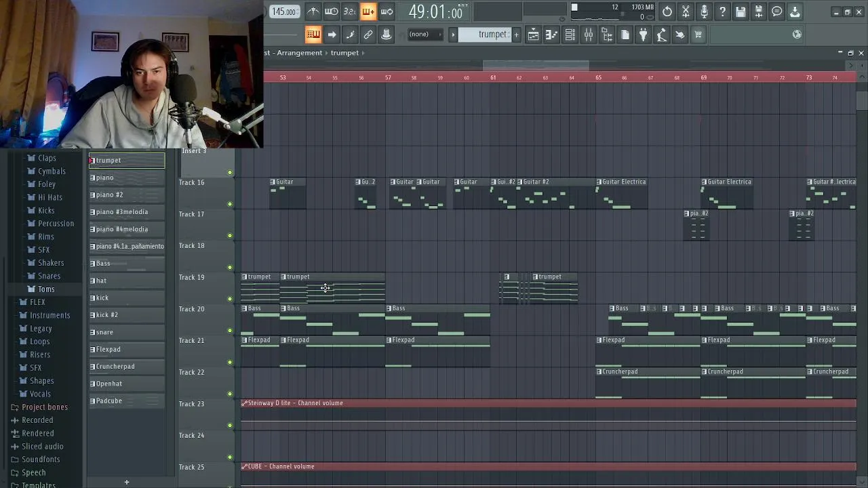Open the Mixer view icon

(x=589, y=35)
